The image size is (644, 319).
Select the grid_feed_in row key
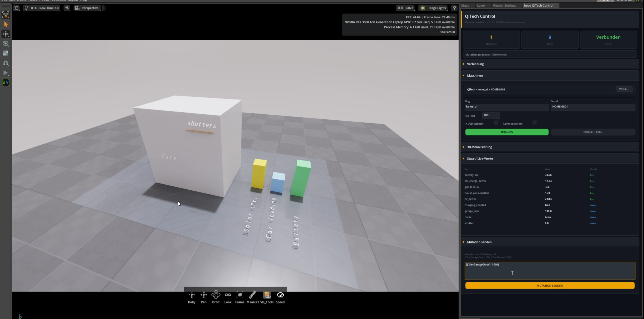click(x=471, y=187)
